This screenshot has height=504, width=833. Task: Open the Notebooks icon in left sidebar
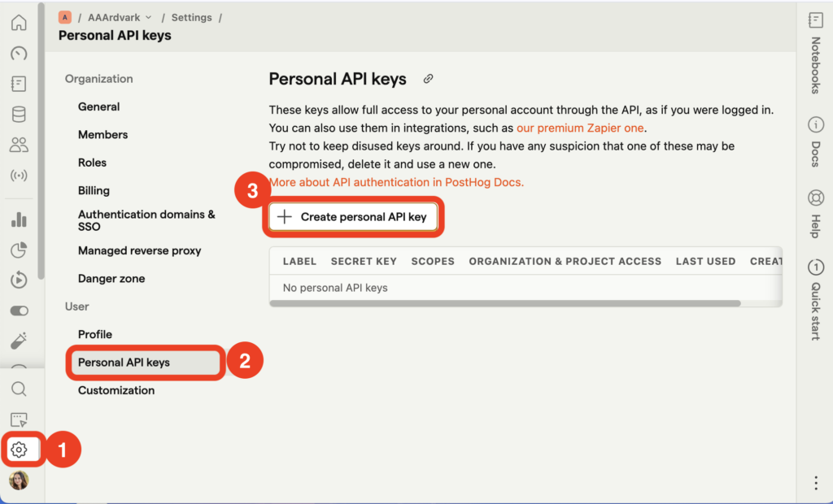pyautogui.click(x=19, y=84)
